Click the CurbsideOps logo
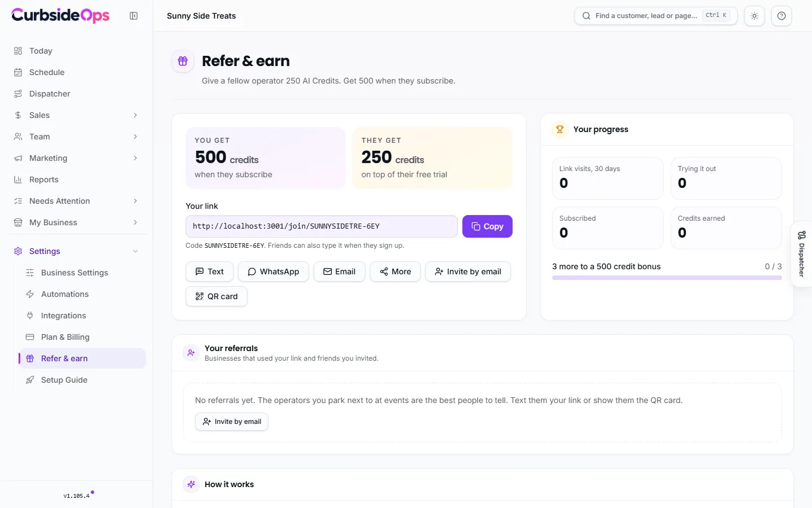This screenshot has height=508, width=812. [x=60, y=15]
